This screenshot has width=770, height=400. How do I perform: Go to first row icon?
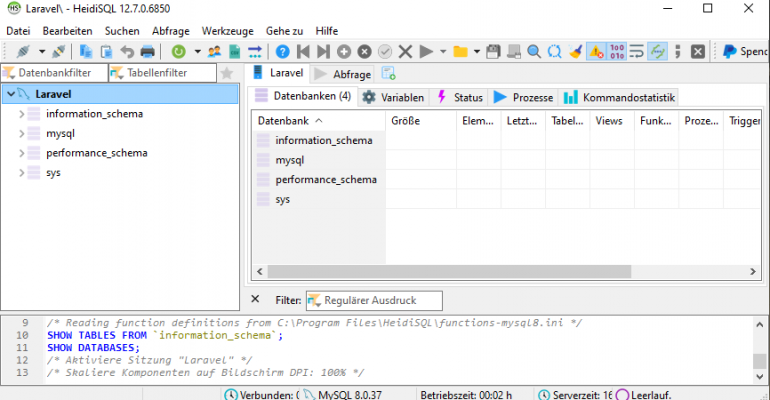[303, 52]
